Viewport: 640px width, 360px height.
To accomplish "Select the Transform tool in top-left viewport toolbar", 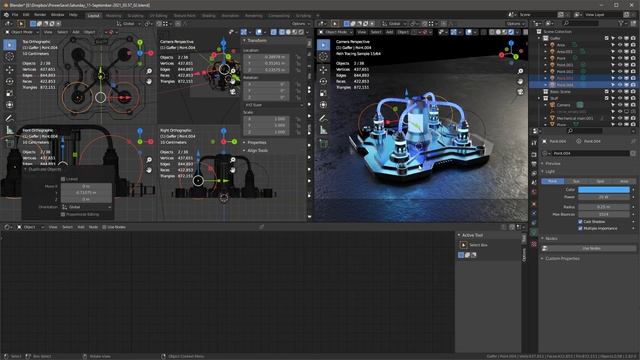I will (x=10, y=105).
